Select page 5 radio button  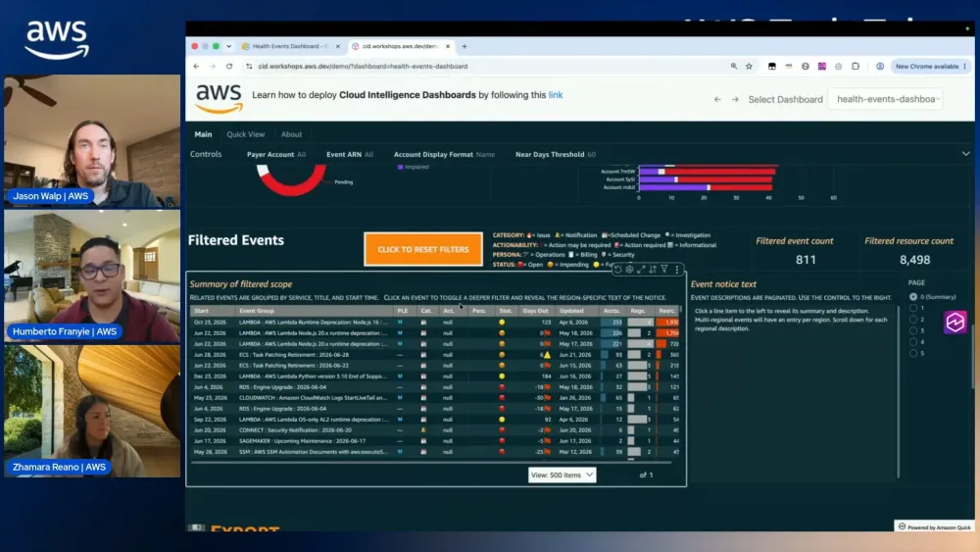913,353
